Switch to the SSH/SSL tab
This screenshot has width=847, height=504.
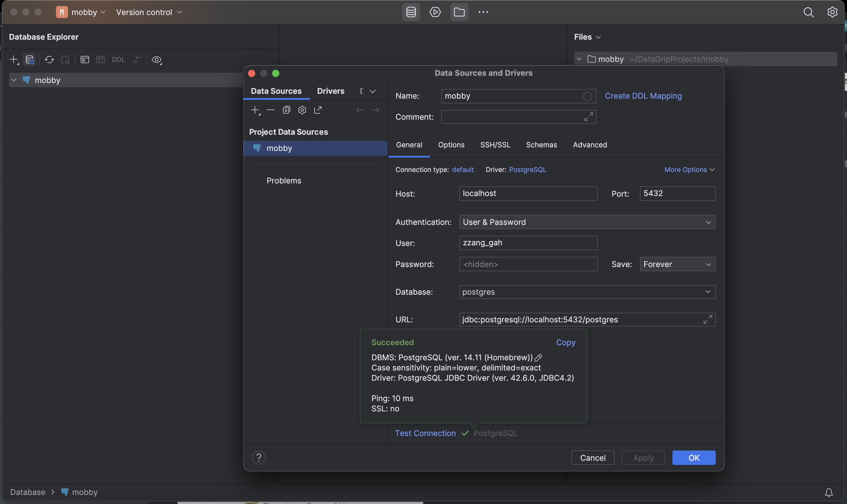click(x=495, y=145)
